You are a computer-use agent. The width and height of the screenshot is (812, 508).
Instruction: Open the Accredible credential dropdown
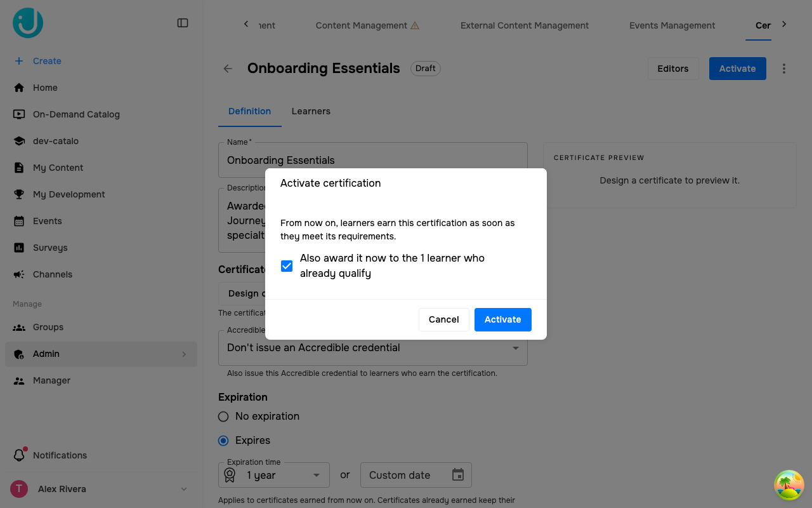373,348
